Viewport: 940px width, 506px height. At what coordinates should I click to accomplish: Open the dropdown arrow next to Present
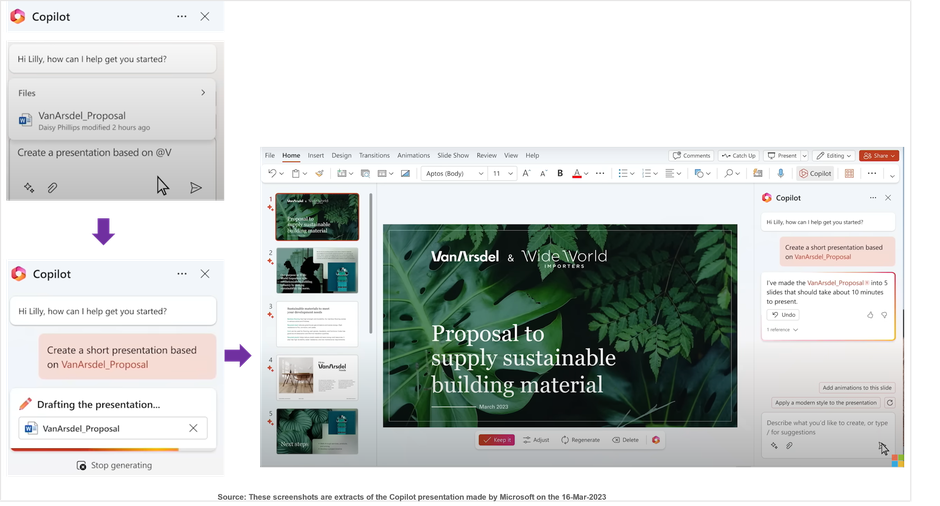805,156
